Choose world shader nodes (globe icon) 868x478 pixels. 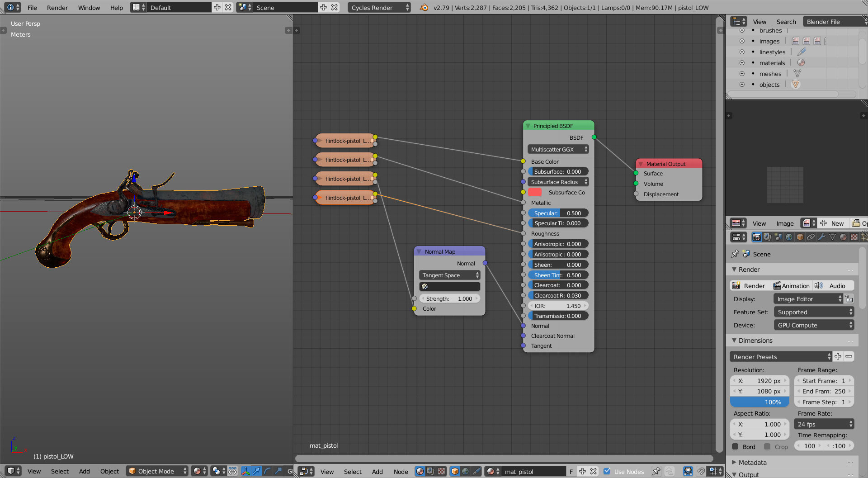point(466,471)
